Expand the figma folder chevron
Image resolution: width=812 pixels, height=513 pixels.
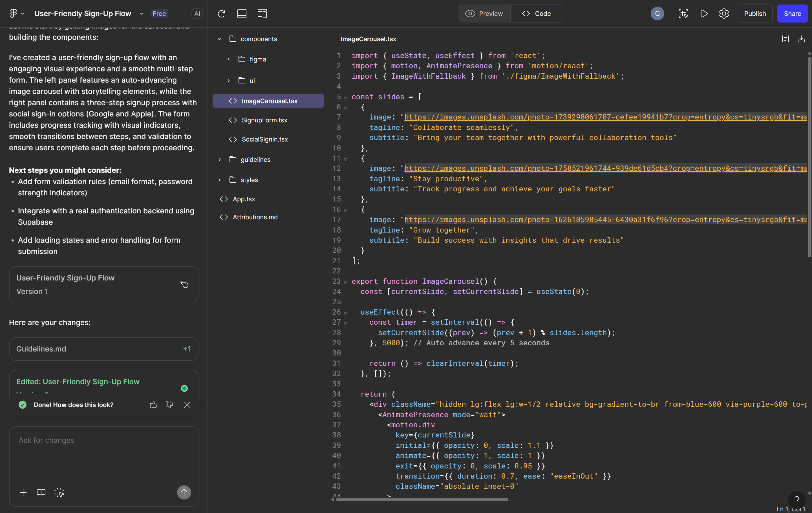pos(229,59)
